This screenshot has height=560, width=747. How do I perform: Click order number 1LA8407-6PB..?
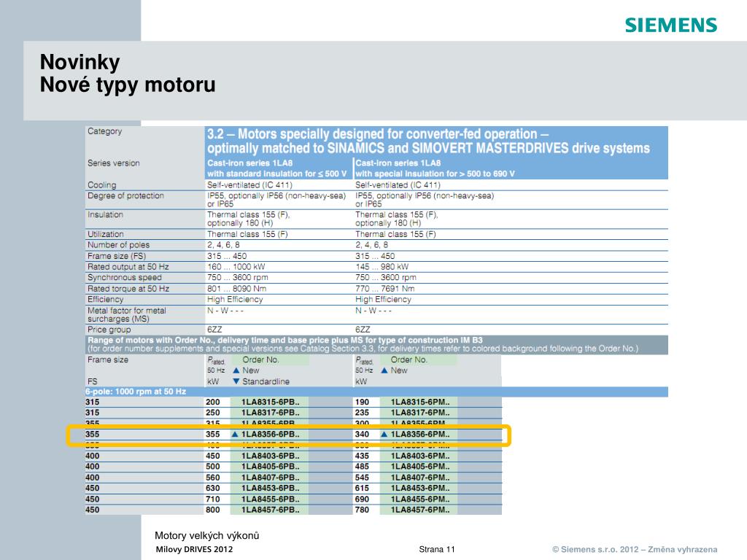271,478
